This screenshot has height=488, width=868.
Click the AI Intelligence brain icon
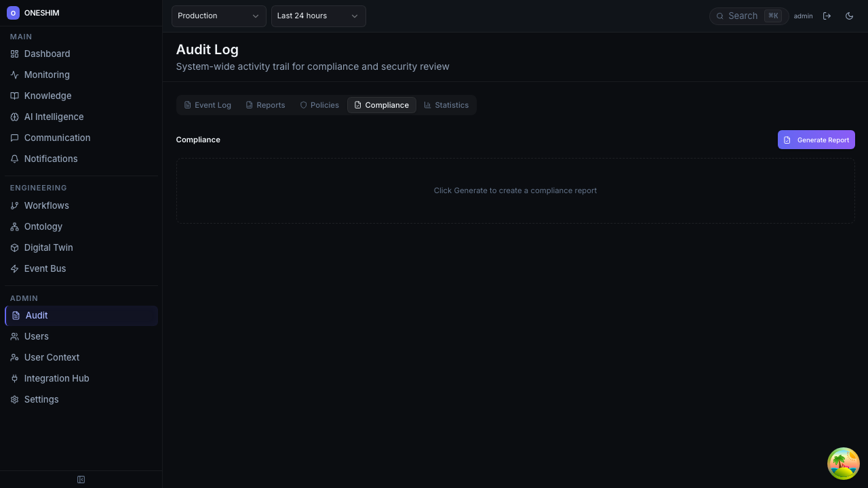14,117
